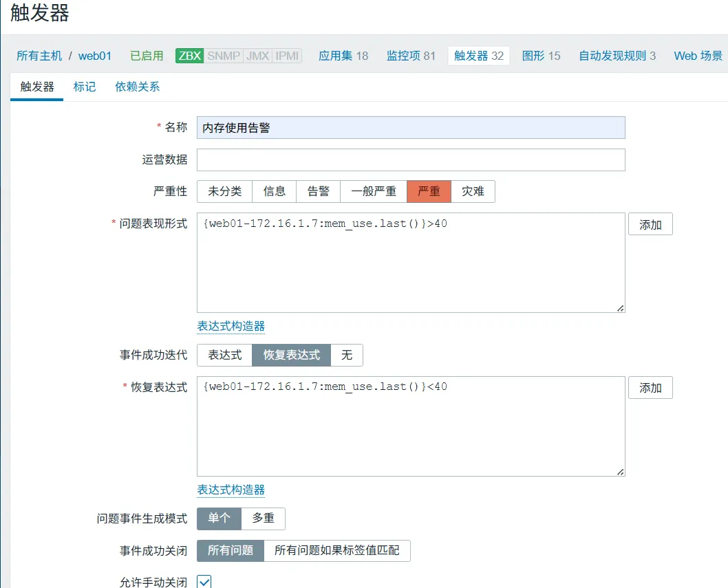Viewport: 728px width, 588px height.
Task: Click the resize handle of 恢复表达式 textarea
Action: tap(621, 472)
